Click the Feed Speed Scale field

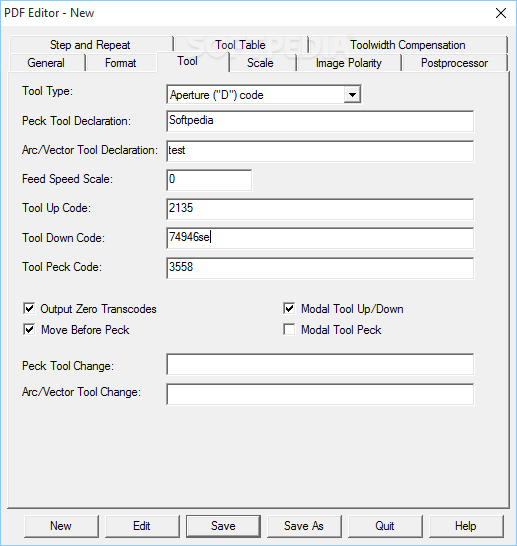tap(209, 180)
